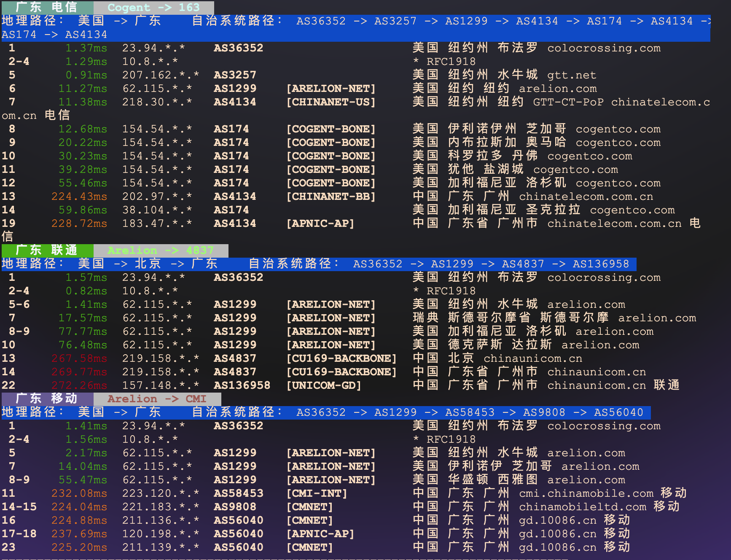Select the IP address '202.97.*.*'

[157, 197]
